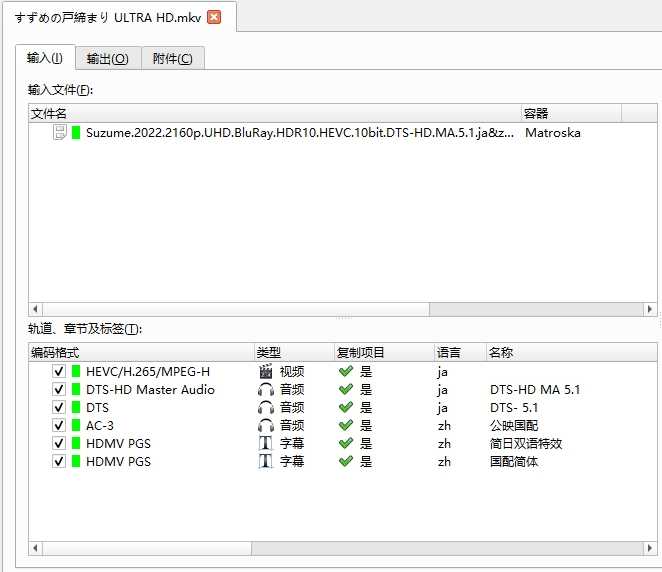Image resolution: width=662 pixels, height=572 pixels.
Task: Click the zh language cell of the AC-3 track
Action: click(x=444, y=426)
